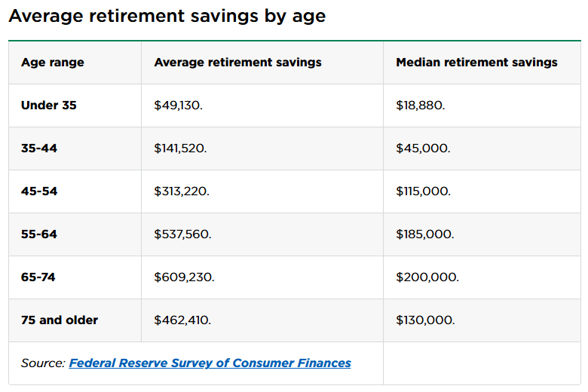Viewport: 588px width, 392px height.
Task: Click the '75 and older' row label
Action: (60, 320)
